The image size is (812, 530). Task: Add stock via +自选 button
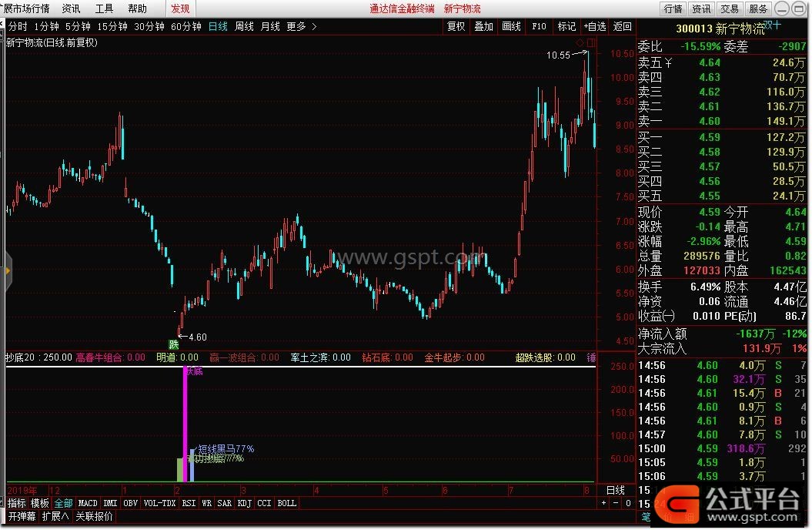pos(594,26)
